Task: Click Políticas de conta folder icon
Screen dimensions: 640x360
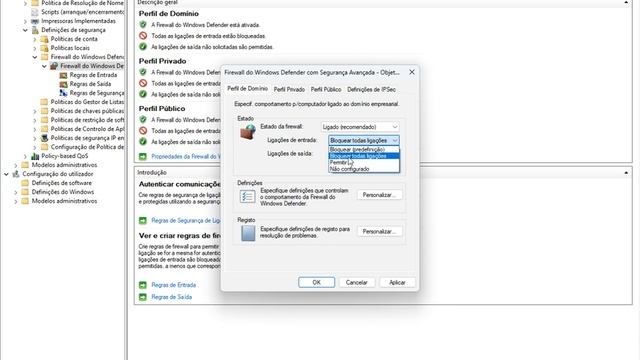Action: (44, 39)
